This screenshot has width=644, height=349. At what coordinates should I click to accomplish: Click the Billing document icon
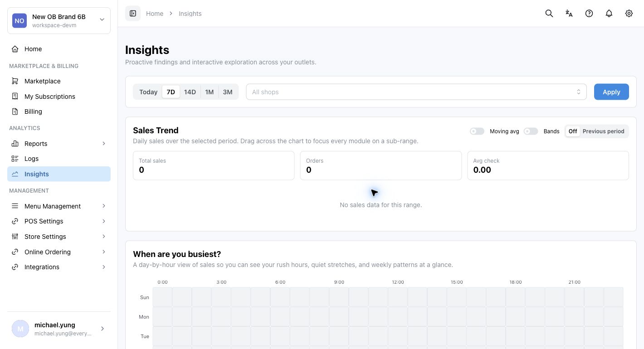(15, 111)
